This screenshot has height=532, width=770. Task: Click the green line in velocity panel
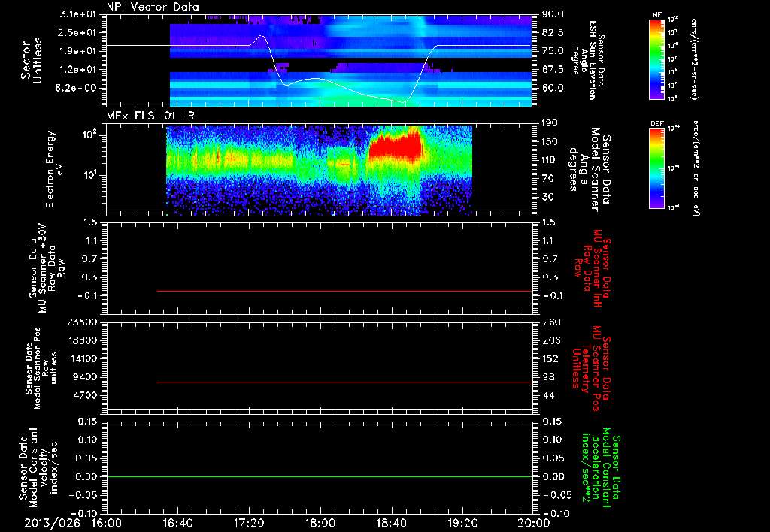[x=319, y=476]
